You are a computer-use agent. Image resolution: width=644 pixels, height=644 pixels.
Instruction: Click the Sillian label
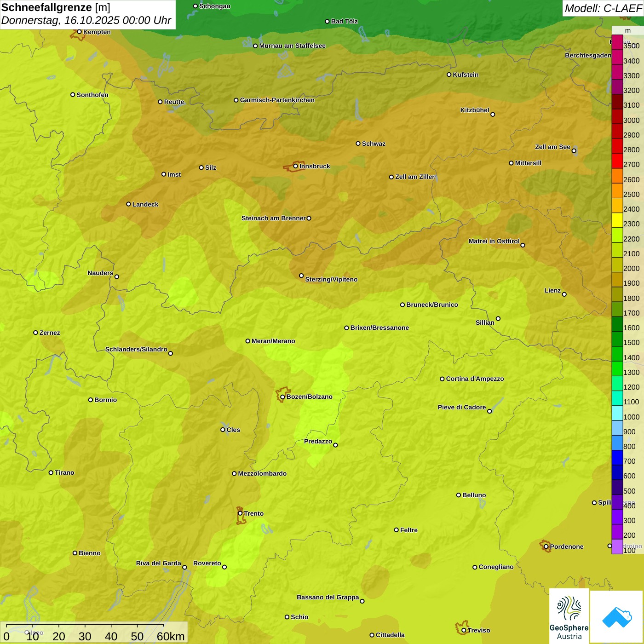[x=485, y=322]
